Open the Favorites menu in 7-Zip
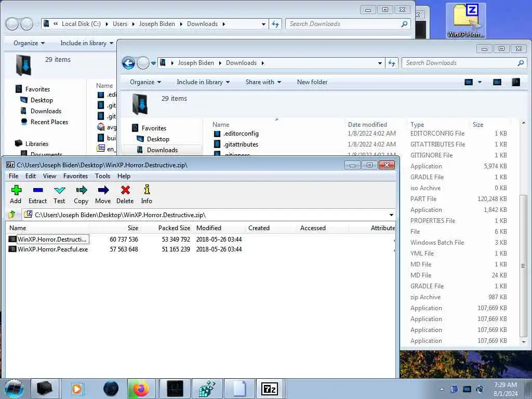The width and height of the screenshot is (532, 399). pos(75,176)
